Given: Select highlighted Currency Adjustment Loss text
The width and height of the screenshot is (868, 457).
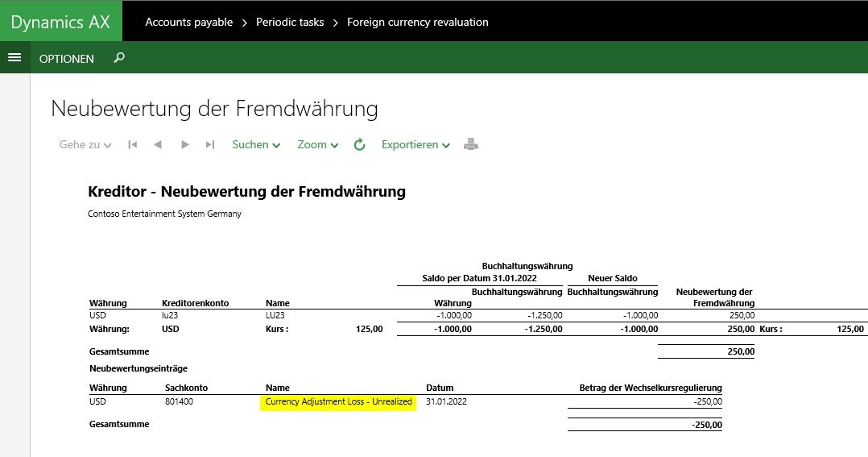Looking at the screenshot, I should coord(338,401).
